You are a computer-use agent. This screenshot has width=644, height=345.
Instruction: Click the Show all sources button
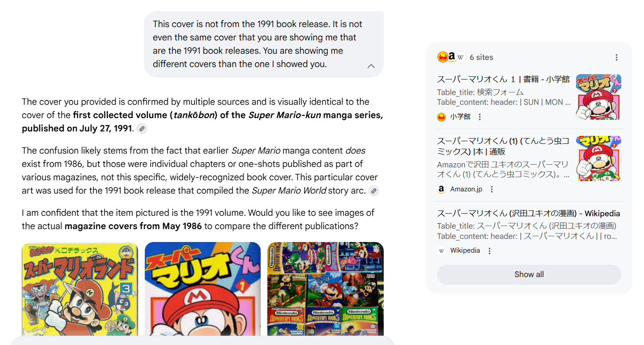529,274
